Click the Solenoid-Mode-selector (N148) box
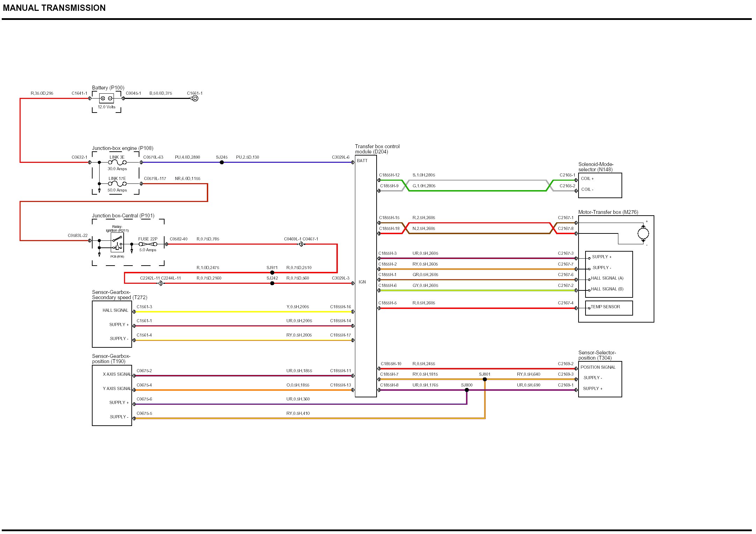The height and width of the screenshot is (534, 756). (x=600, y=185)
